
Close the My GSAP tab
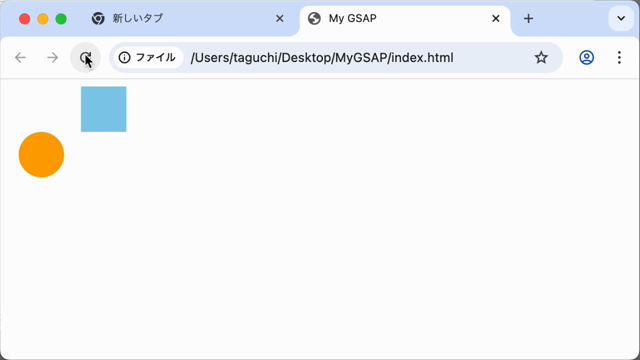[496, 18]
